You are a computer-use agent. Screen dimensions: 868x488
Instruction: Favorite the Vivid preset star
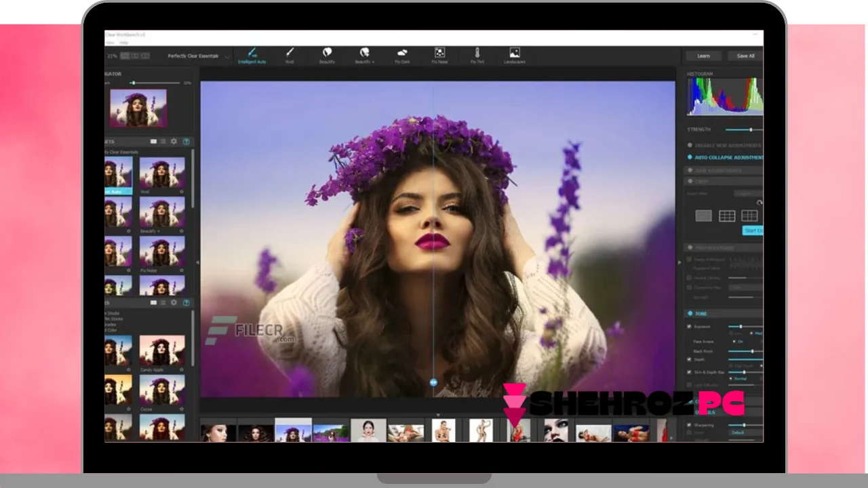(x=181, y=192)
